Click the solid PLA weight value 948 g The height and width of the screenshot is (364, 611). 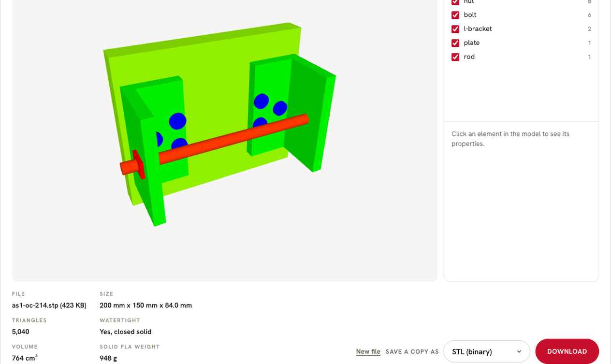pos(108,358)
